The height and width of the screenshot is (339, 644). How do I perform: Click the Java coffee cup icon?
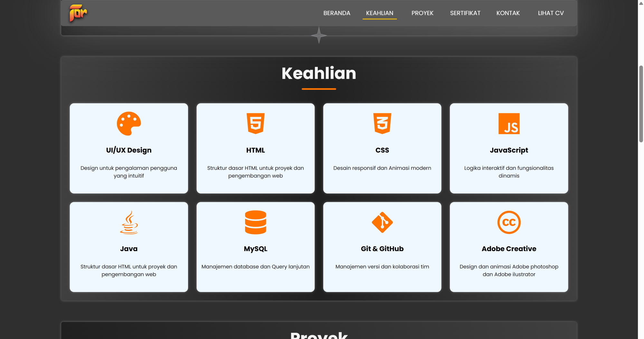(129, 222)
